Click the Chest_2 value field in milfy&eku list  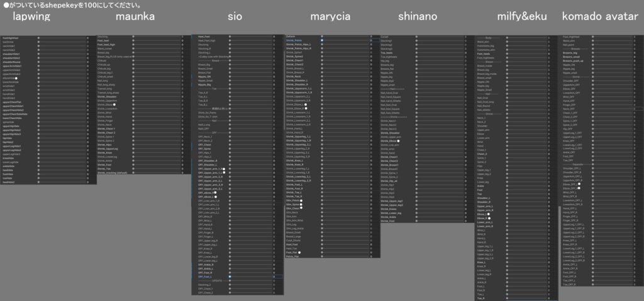(553, 154)
